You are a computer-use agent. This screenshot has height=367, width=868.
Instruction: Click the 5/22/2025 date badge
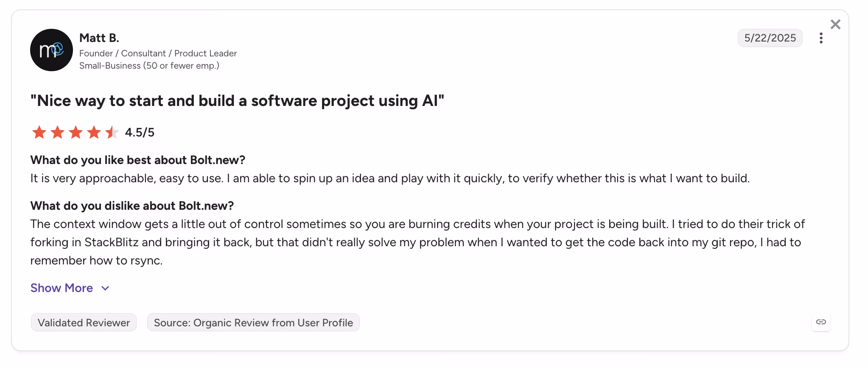point(770,38)
